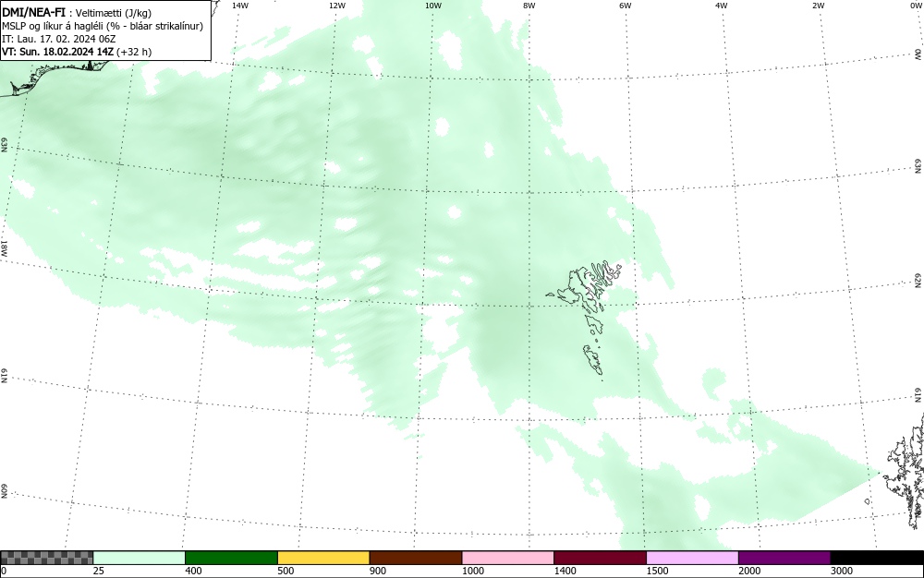The height and width of the screenshot is (578, 924).
Task: Click the lavender 1500–2000 legend swatch
Action: coord(692,558)
